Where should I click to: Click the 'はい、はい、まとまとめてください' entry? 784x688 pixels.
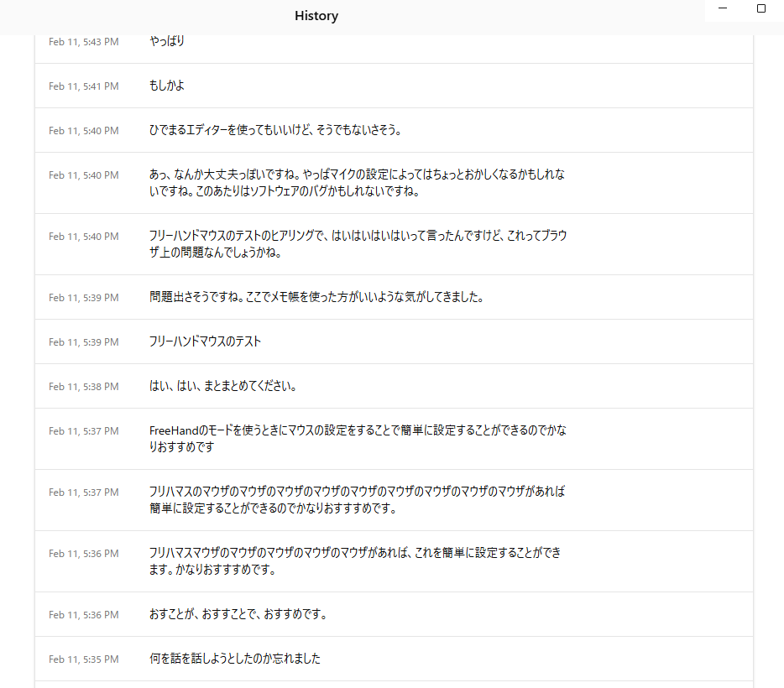pos(223,386)
